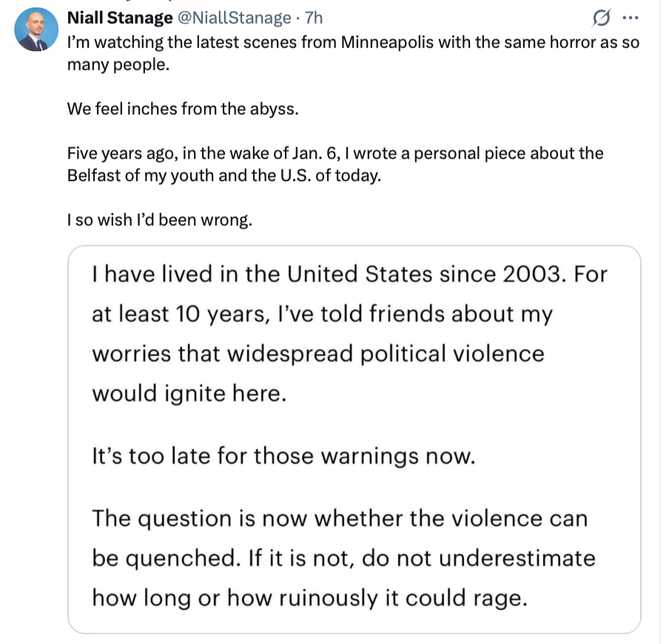Open the Niall Stanage display name link
This screenshot has height=644, width=669.
click(120, 17)
